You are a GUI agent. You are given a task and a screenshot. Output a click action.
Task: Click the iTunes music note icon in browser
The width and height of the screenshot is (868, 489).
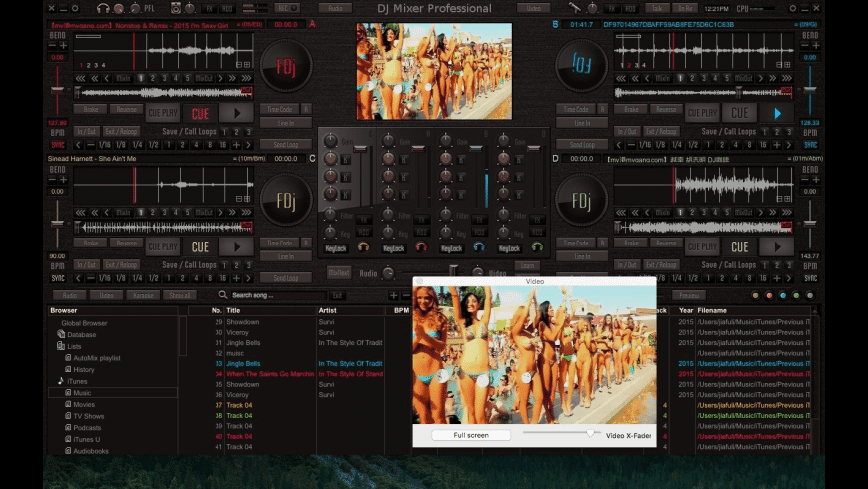coord(60,381)
